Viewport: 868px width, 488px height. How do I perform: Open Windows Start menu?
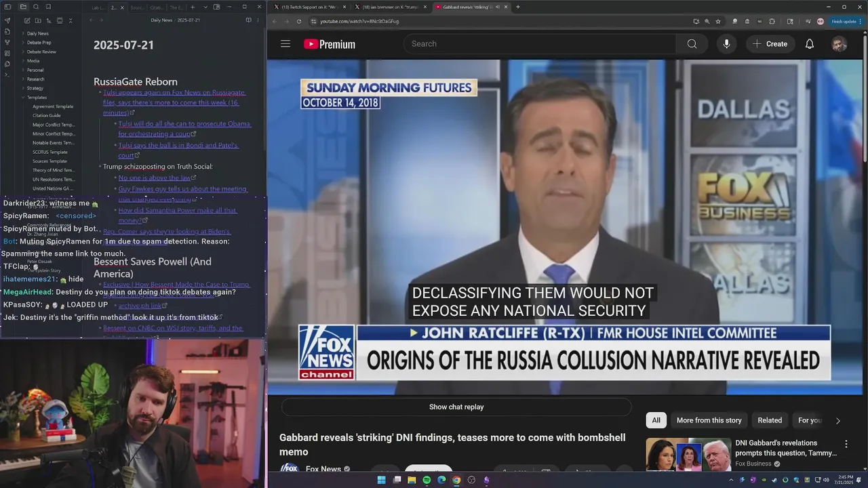[381, 480]
